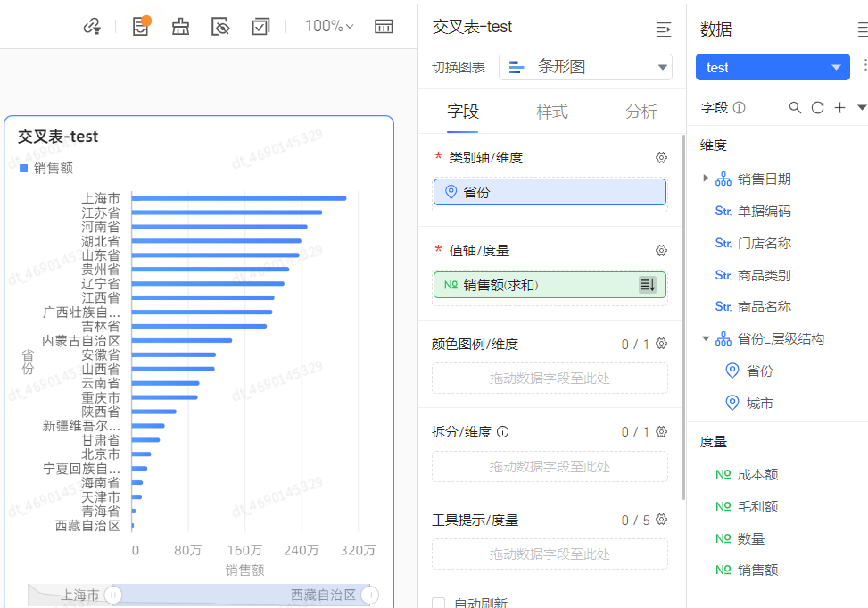Click the 内蒙古自治区 axis label

click(81, 341)
